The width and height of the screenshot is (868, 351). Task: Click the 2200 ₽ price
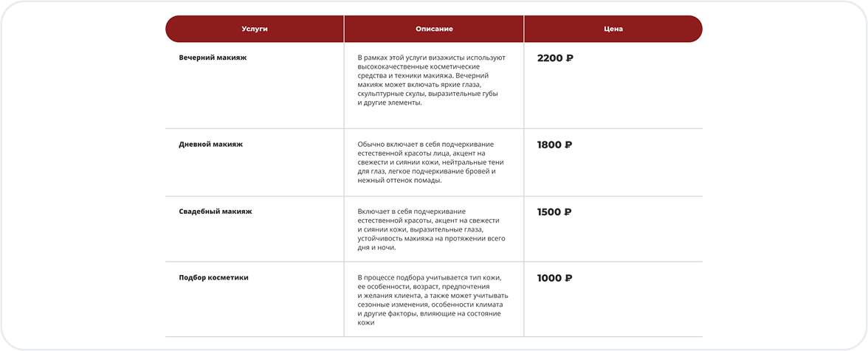tap(554, 58)
